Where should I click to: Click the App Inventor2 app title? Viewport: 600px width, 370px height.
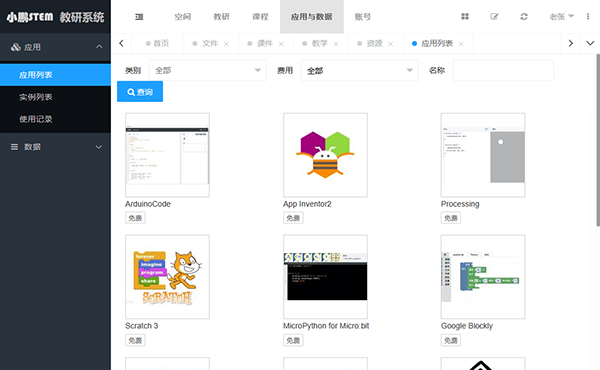[x=307, y=204]
